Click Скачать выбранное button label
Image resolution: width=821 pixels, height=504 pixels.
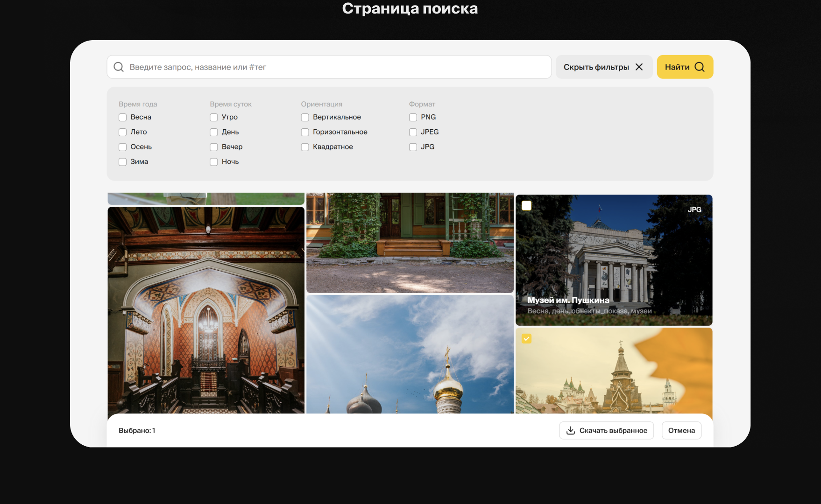click(613, 430)
